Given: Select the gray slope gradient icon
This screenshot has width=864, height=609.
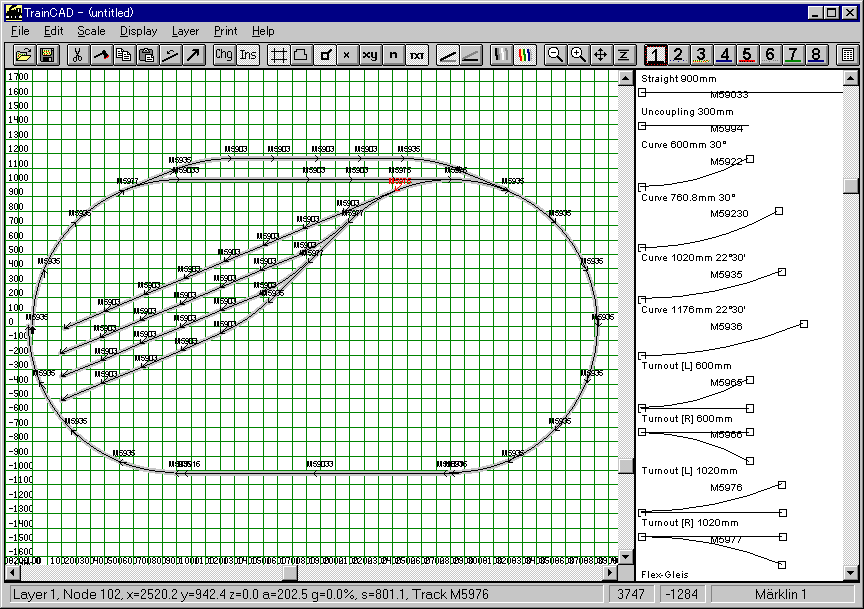Looking at the screenshot, I should [x=470, y=55].
